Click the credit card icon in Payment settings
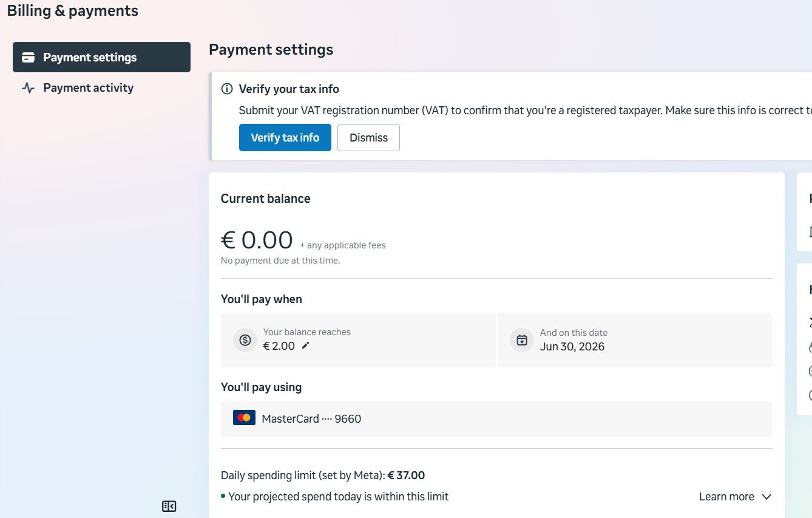 point(28,58)
